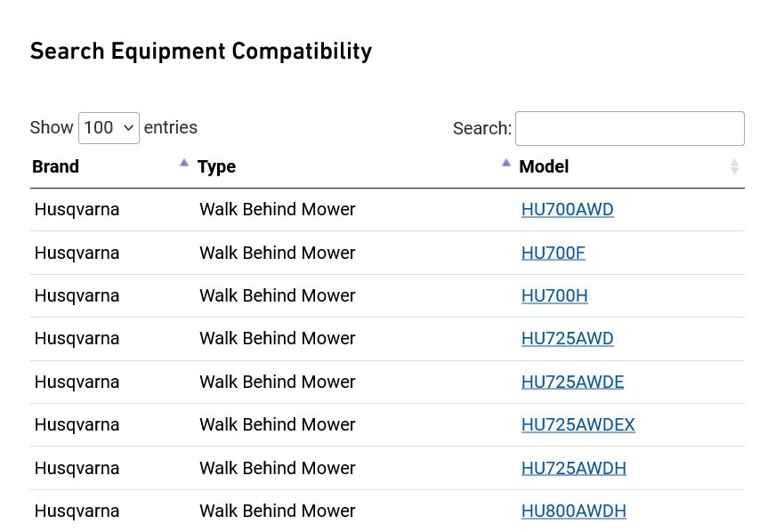
Task: Sort table by Model header
Action: tap(544, 166)
